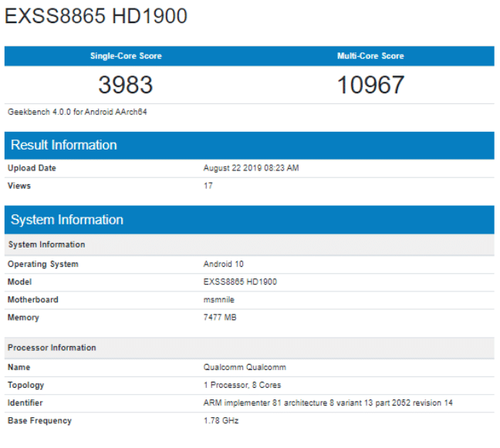Click the Model label
This screenshot has width=500, height=448.
click(x=20, y=282)
